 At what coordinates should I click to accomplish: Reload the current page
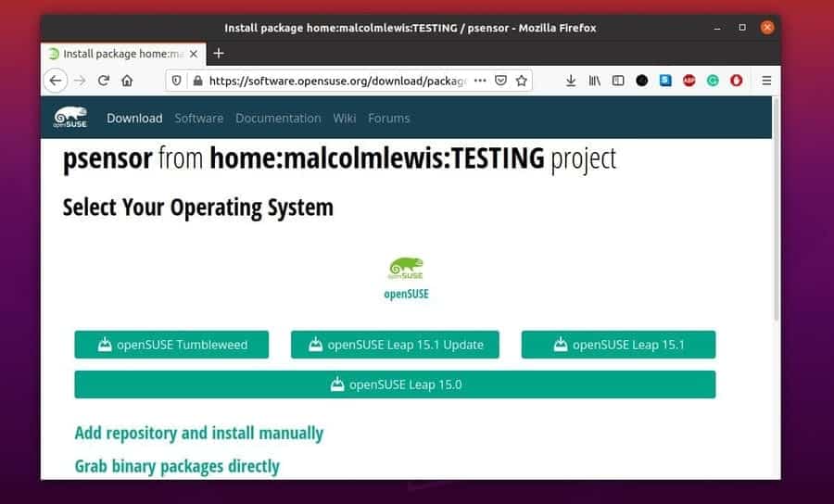[104, 81]
